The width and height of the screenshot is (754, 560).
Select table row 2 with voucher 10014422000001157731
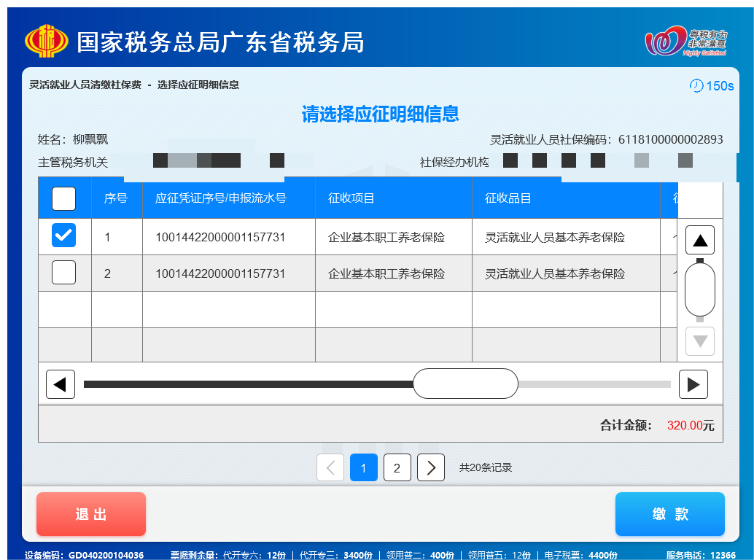[365, 273]
